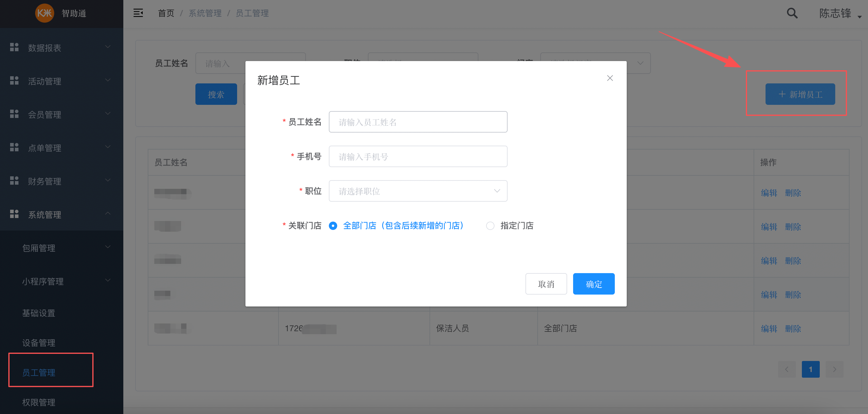Click the 活动管理 sidebar icon
The width and height of the screenshot is (868, 414).
[x=14, y=80]
